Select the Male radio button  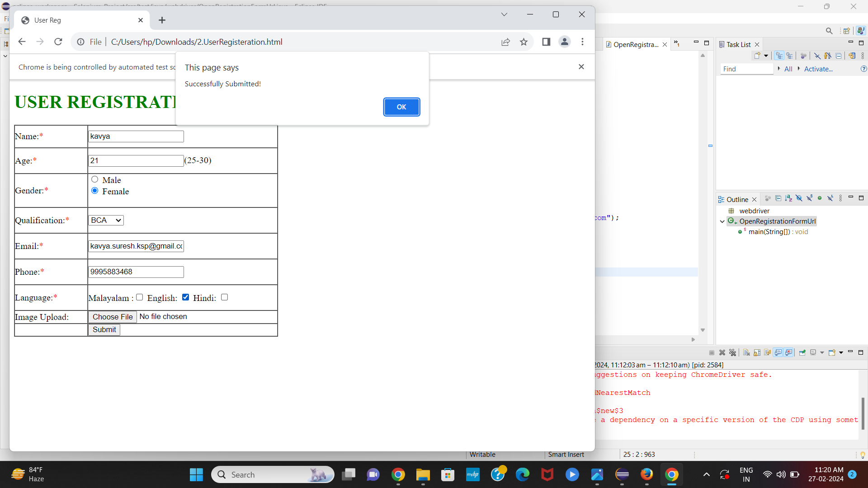[x=95, y=179]
